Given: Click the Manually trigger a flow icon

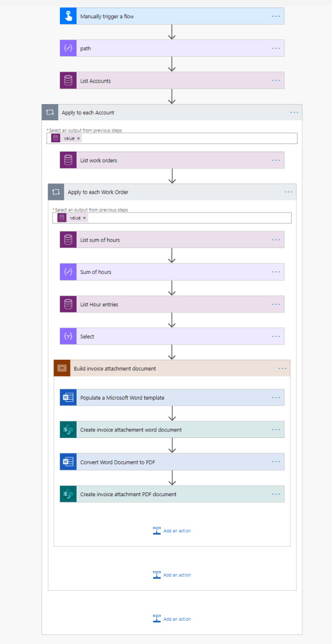Looking at the screenshot, I should pyautogui.click(x=68, y=16).
